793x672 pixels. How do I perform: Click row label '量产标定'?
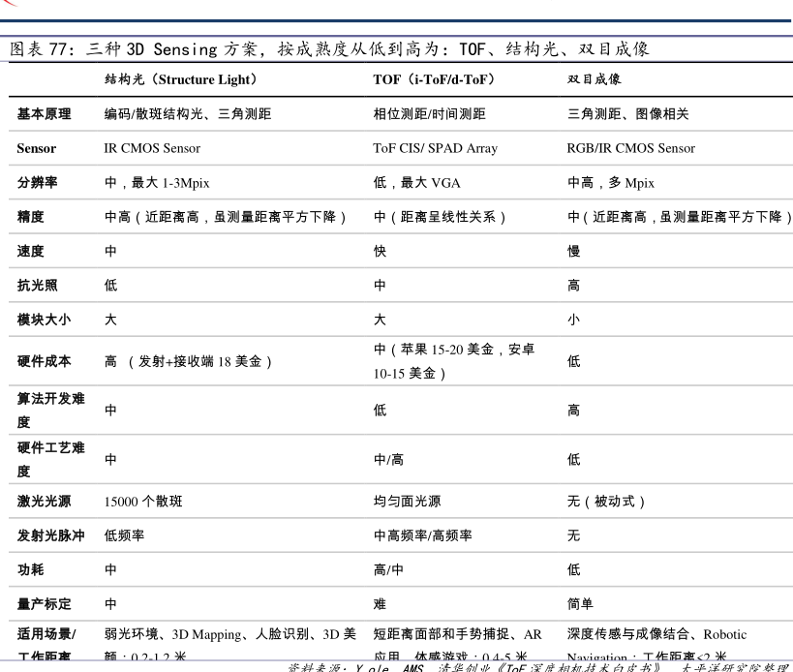tap(44, 604)
